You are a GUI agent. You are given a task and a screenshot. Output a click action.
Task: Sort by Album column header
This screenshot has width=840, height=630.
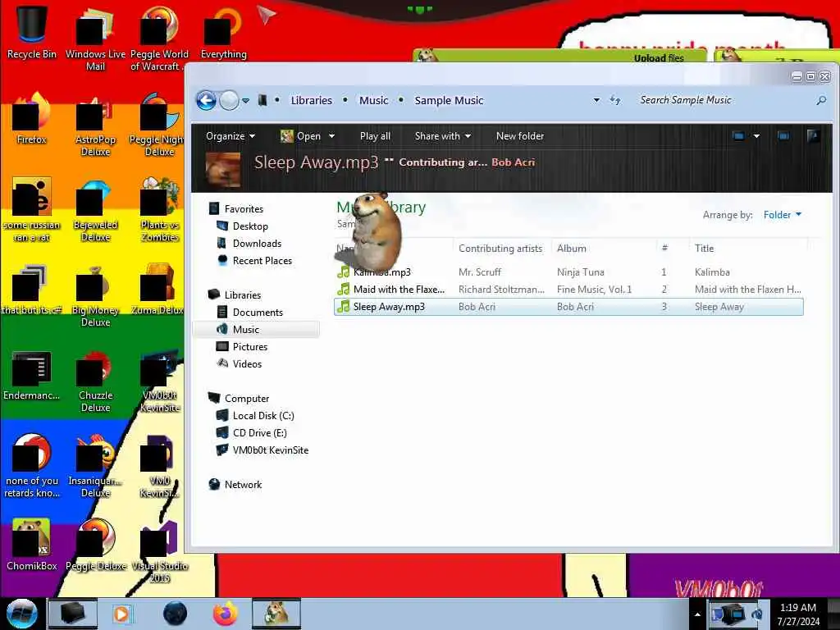click(571, 248)
